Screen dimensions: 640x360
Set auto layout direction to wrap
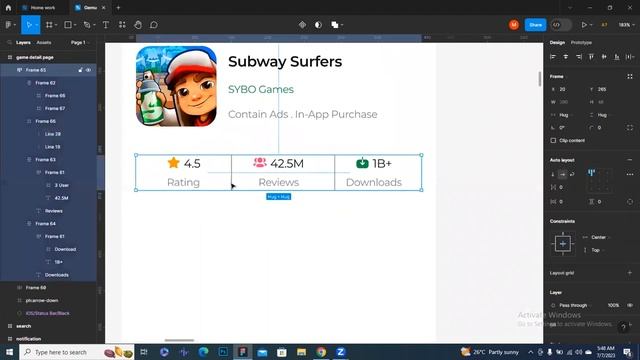pyautogui.click(x=572, y=174)
